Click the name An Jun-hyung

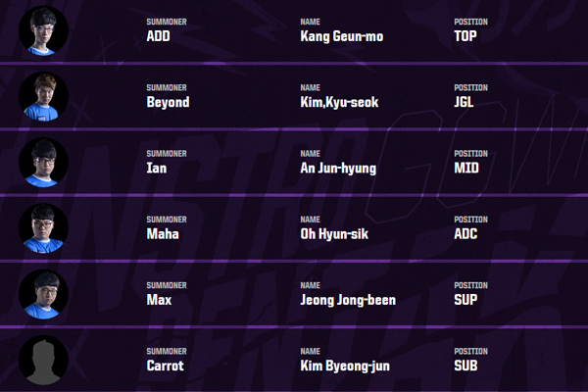pyautogui.click(x=338, y=169)
